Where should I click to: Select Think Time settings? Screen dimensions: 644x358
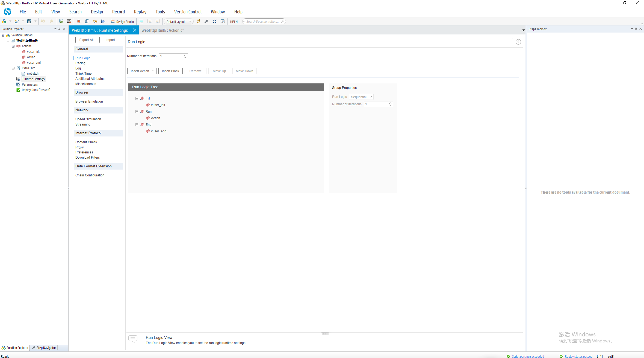(x=83, y=74)
